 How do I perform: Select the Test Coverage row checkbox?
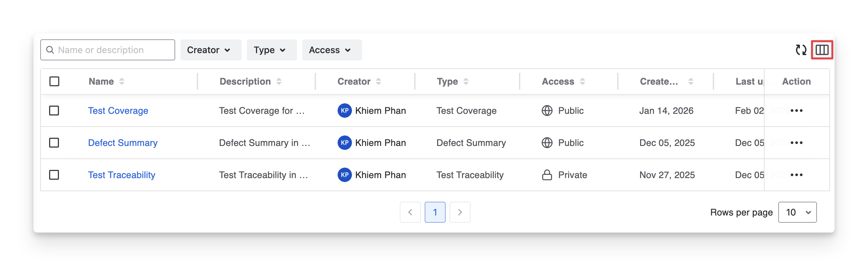54,111
